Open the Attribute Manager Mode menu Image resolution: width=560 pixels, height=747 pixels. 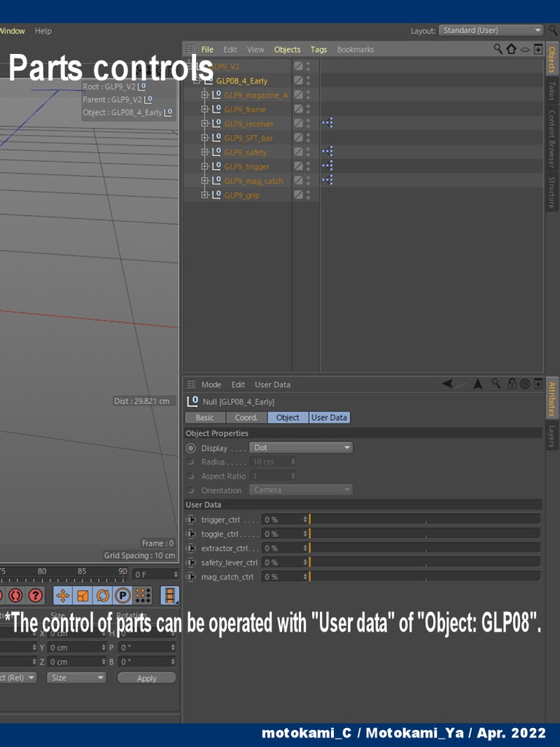click(211, 384)
